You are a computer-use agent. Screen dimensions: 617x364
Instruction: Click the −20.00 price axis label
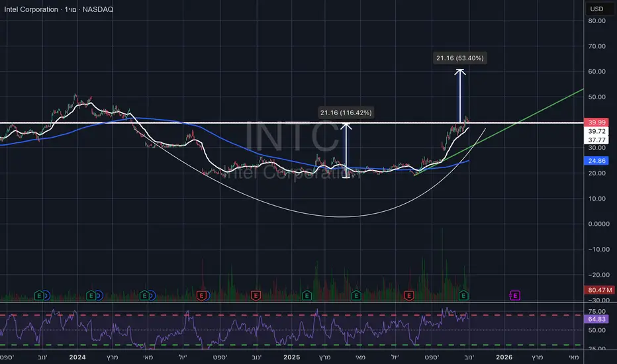[598, 275]
